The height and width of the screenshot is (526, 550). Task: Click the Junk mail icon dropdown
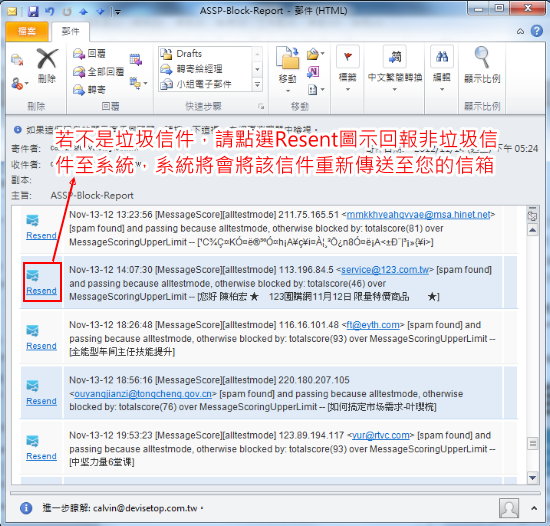(19, 83)
